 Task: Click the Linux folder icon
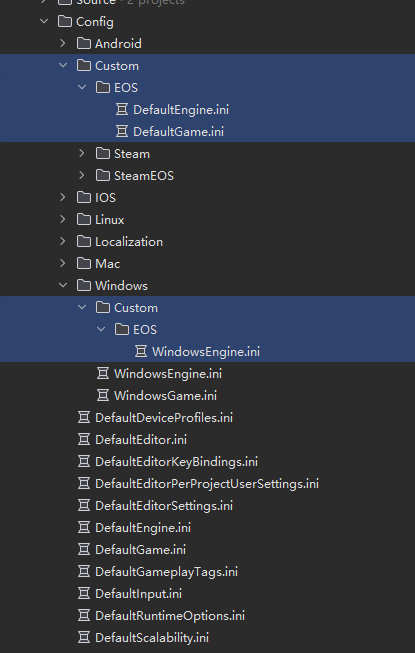click(84, 219)
